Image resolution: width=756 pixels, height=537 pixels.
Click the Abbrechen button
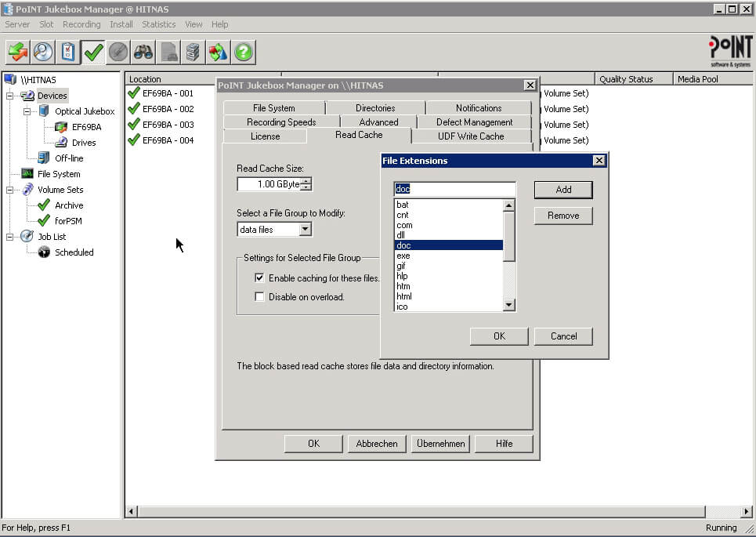pos(377,444)
